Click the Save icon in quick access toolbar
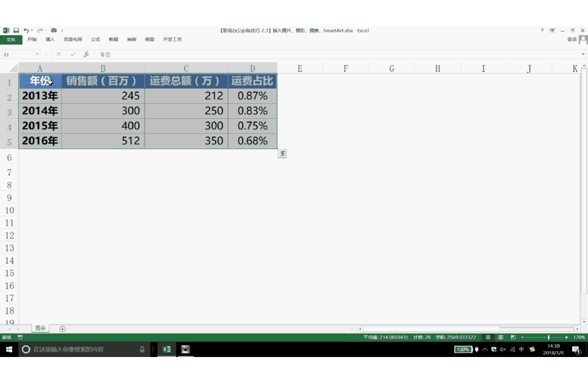 point(16,31)
